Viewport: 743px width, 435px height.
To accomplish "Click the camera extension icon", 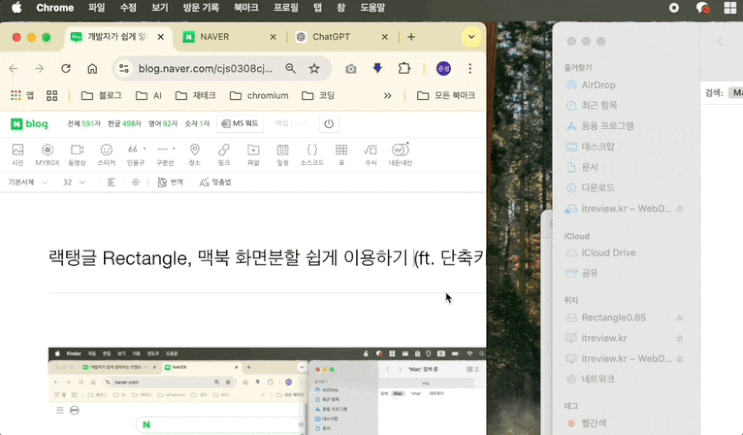I will (x=351, y=69).
